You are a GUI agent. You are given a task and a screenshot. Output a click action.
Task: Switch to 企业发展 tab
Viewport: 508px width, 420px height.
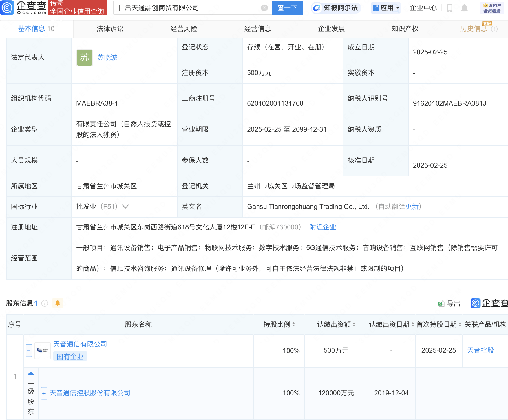click(331, 29)
